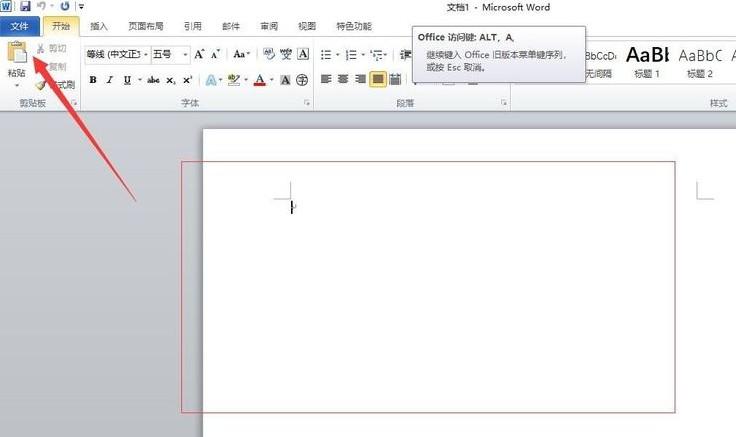Open the Change Case Aa dropdown
Screen dimensions: 736x437
tap(242, 54)
